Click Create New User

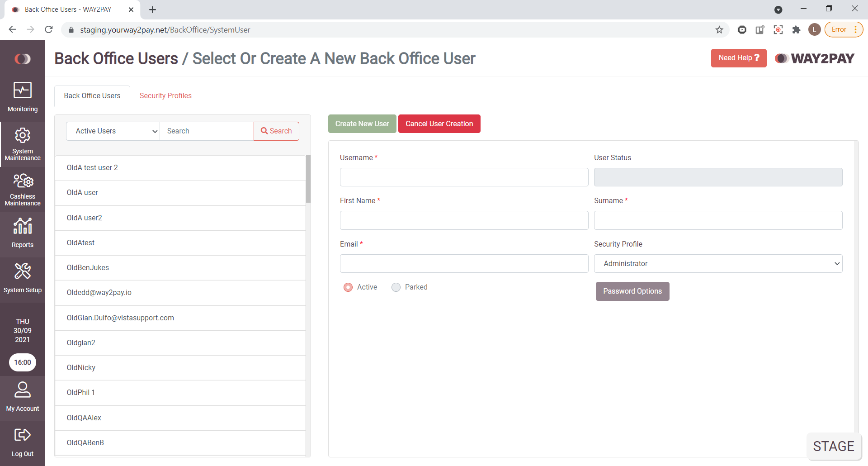[362, 124]
